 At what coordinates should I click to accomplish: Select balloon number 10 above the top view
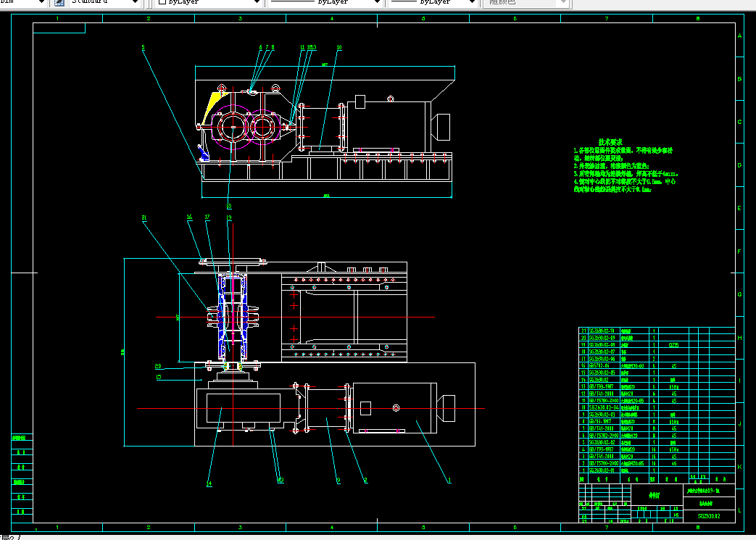click(x=339, y=47)
